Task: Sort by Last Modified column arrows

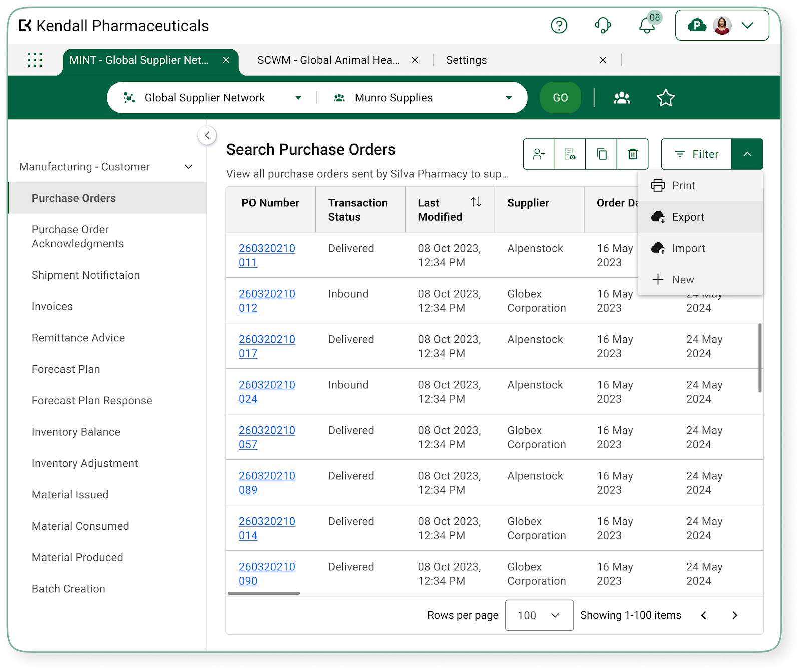Action: coord(476,202)
